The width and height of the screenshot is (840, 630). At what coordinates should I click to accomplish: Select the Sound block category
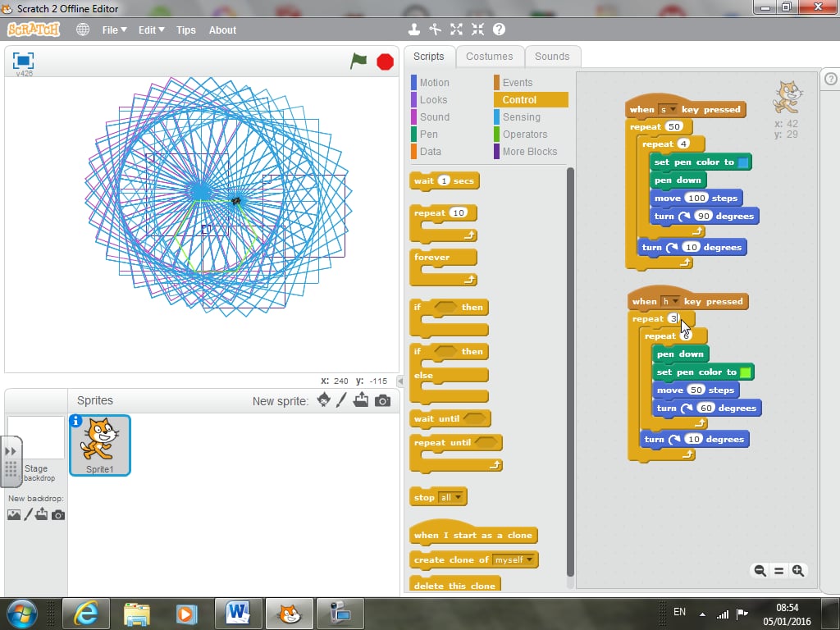pyautogui.click(x=434, y=116)
